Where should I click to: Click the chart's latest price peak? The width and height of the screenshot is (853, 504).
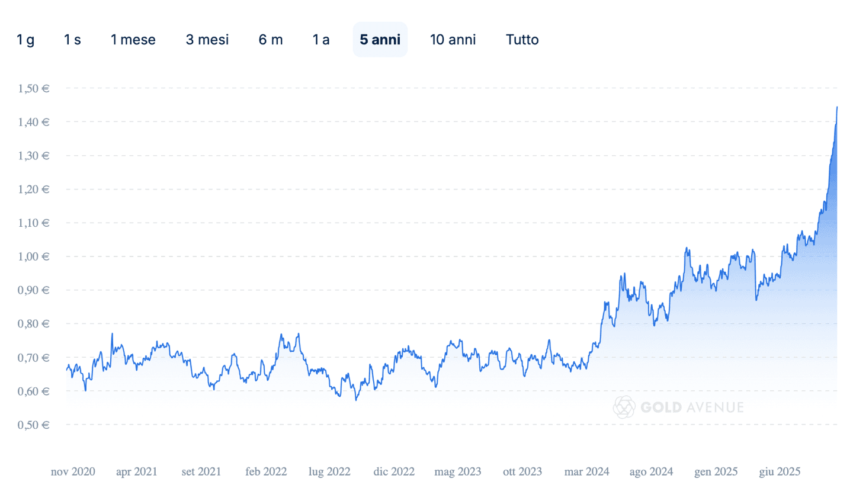[837, 107]
